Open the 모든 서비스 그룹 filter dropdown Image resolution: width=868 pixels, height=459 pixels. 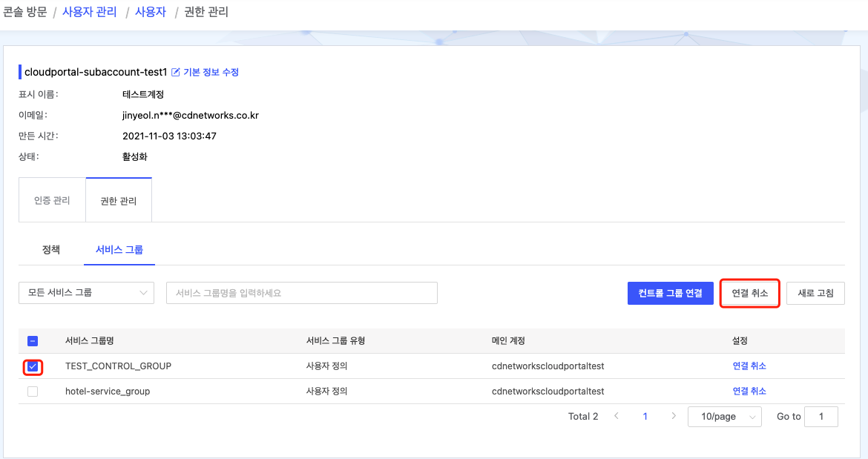tap(85, 293)
